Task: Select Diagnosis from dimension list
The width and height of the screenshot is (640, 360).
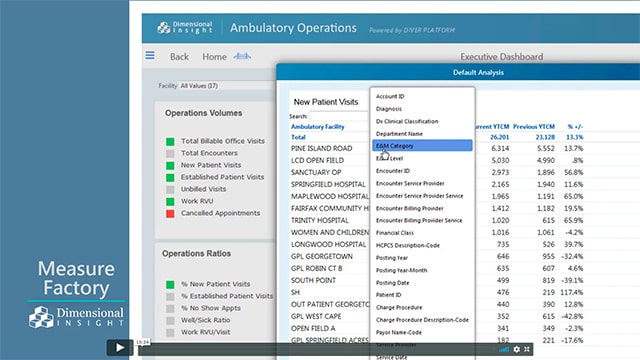Action: pyautogui.click(x=389, y=109)
